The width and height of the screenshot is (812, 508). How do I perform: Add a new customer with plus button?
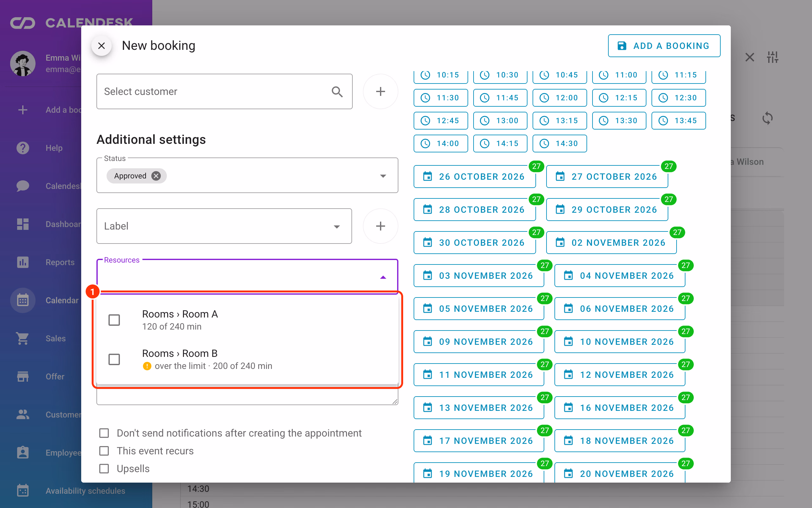[x=380, y=91]
